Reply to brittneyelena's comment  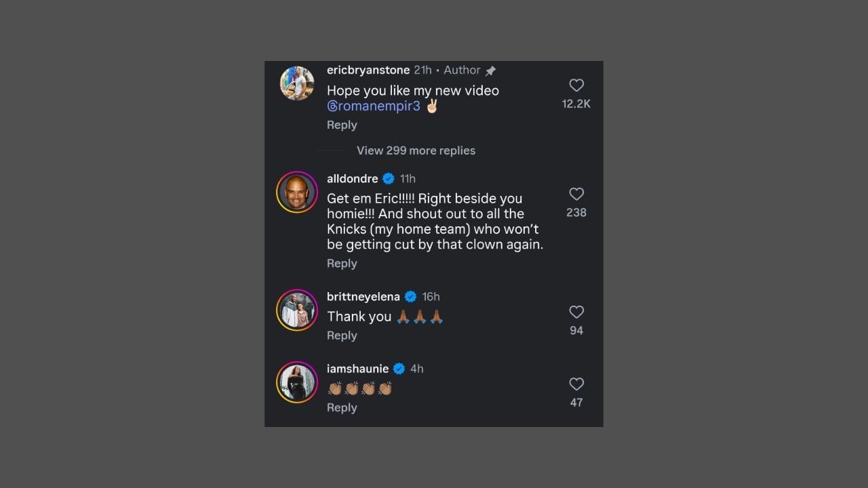(x=342, y=335)
